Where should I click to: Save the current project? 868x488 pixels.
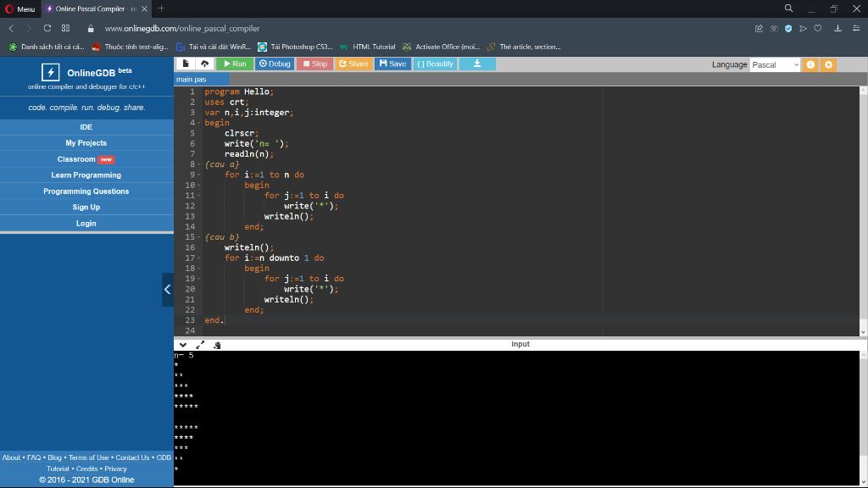tap(392, 64)
